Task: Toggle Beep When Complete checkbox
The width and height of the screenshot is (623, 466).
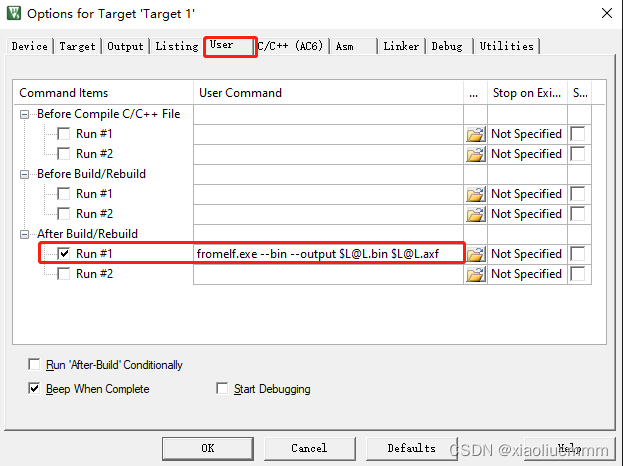Action: tap(34, 388)
